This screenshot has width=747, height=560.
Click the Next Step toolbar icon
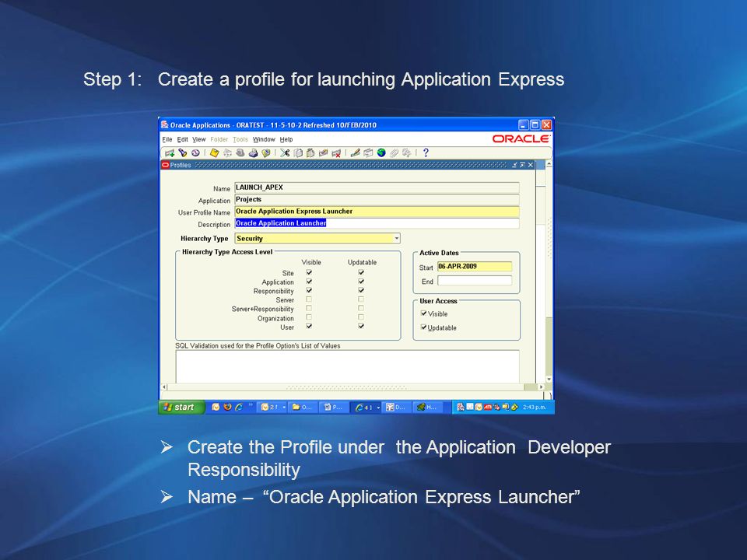coord(227,153)
